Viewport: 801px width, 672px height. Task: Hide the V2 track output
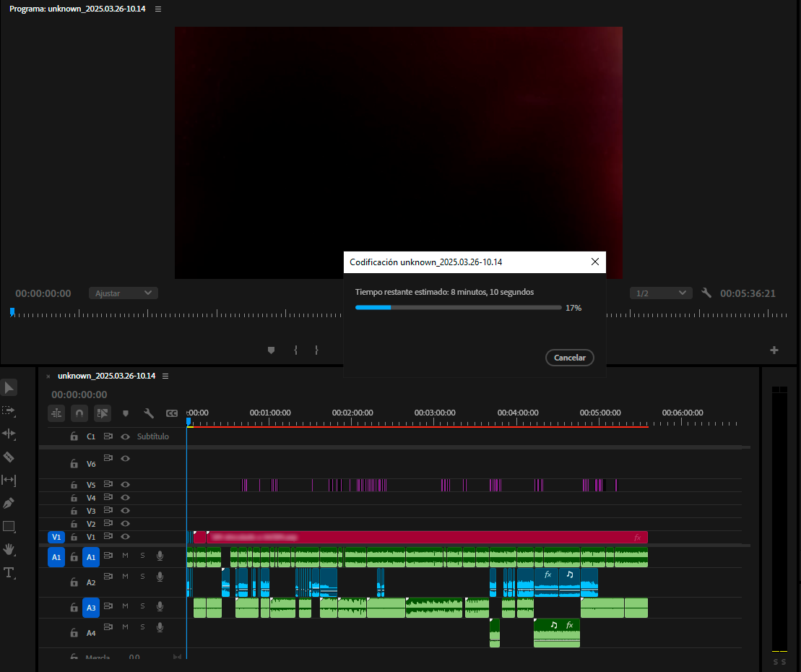(x=125, y=523)
